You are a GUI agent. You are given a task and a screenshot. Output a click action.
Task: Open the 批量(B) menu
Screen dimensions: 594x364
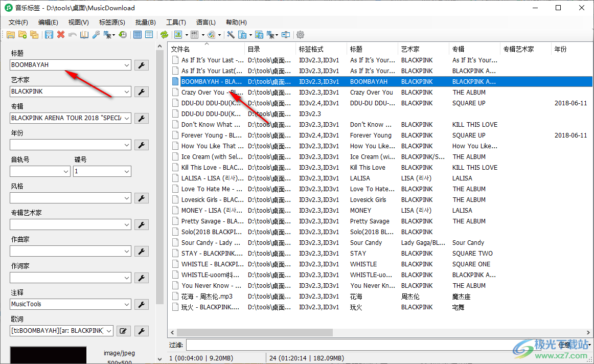tap(145, 22)
